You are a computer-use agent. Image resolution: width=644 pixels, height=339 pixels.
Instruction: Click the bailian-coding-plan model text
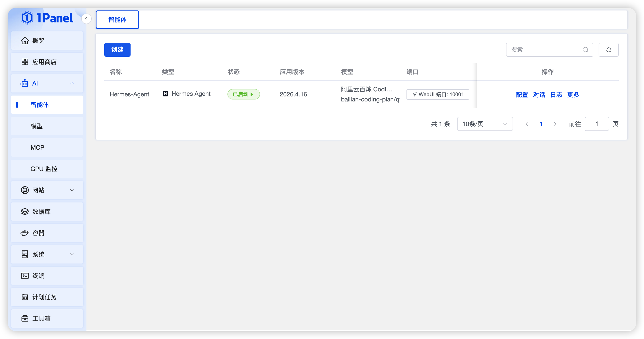[x=370, y=99]
